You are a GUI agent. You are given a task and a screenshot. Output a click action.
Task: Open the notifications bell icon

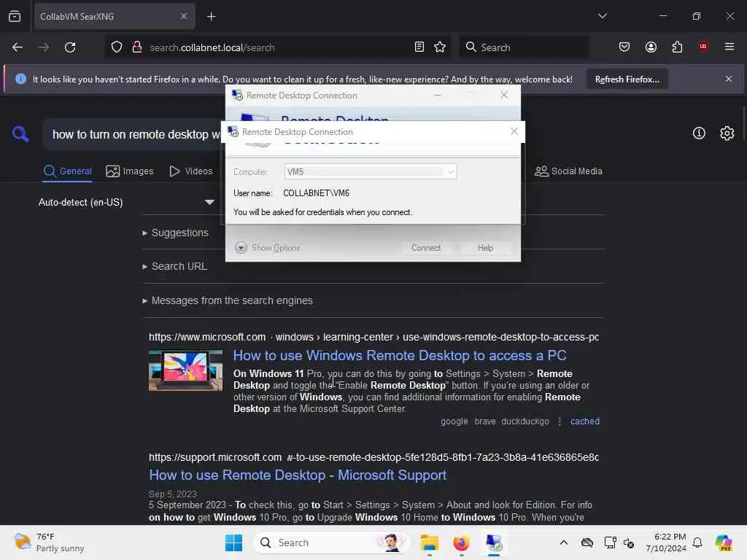tap(697, 542)
